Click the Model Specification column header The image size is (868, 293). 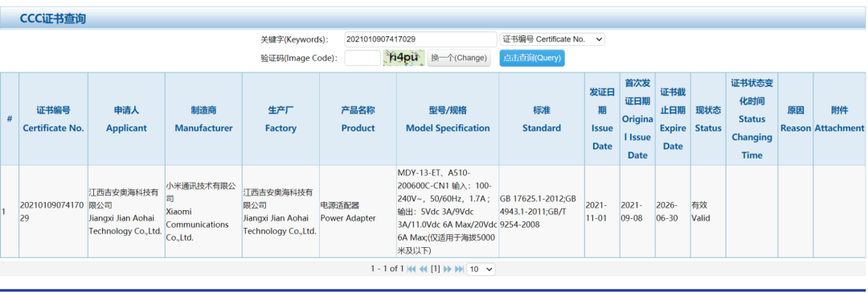click(448, 119)
